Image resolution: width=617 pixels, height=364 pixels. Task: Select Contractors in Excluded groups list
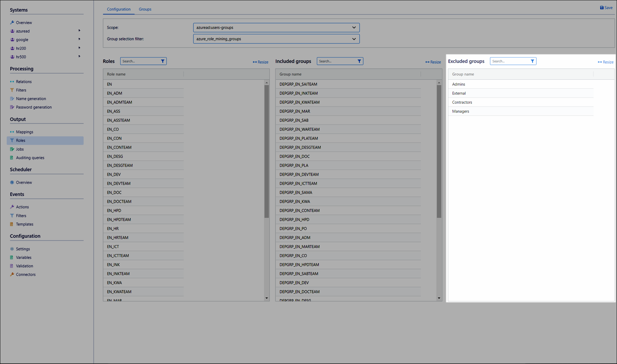[462, 102]
